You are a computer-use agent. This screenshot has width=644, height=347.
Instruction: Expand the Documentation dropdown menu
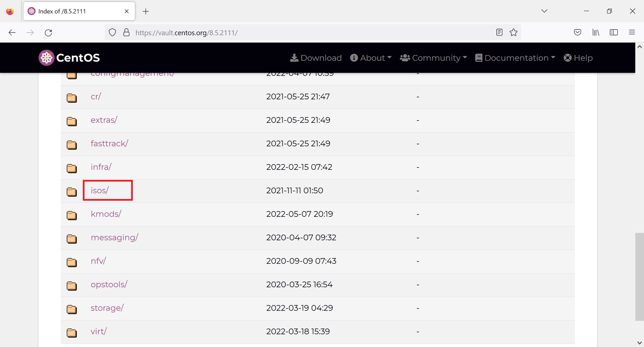(515, 58)
